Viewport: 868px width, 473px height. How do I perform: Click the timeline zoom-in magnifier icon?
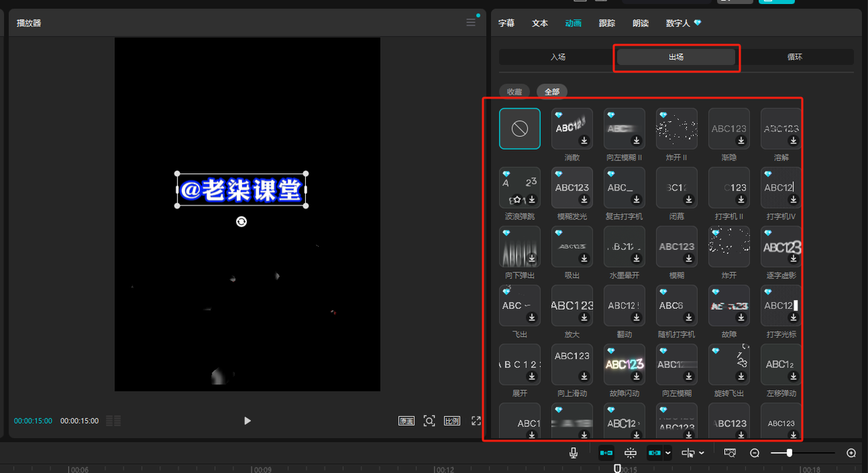pyautogui.click(x=852, y=453)
